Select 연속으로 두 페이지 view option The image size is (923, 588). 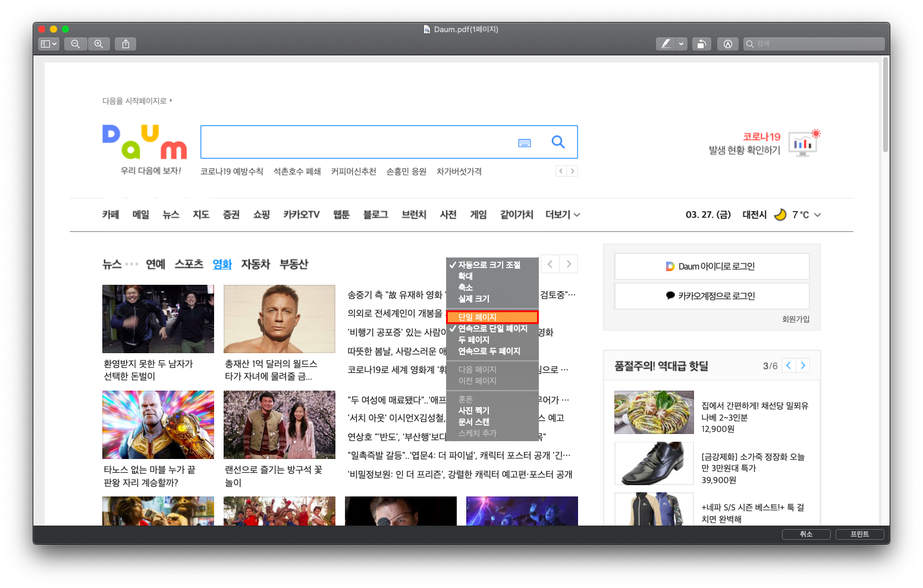492,351
